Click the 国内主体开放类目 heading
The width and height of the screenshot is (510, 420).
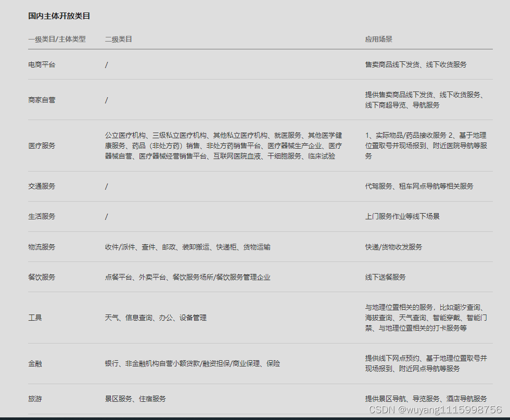click(x=59, y=16)
